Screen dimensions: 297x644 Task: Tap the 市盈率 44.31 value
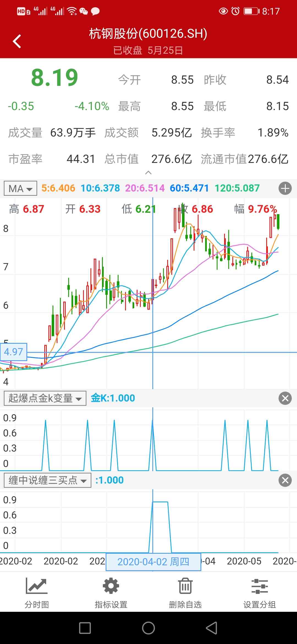tap(81, 159)
